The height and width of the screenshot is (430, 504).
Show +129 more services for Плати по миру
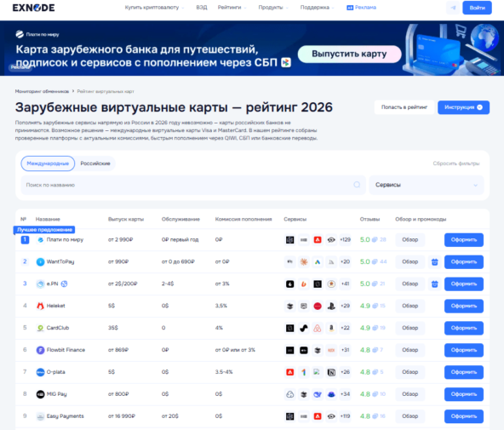click(345, 240)
